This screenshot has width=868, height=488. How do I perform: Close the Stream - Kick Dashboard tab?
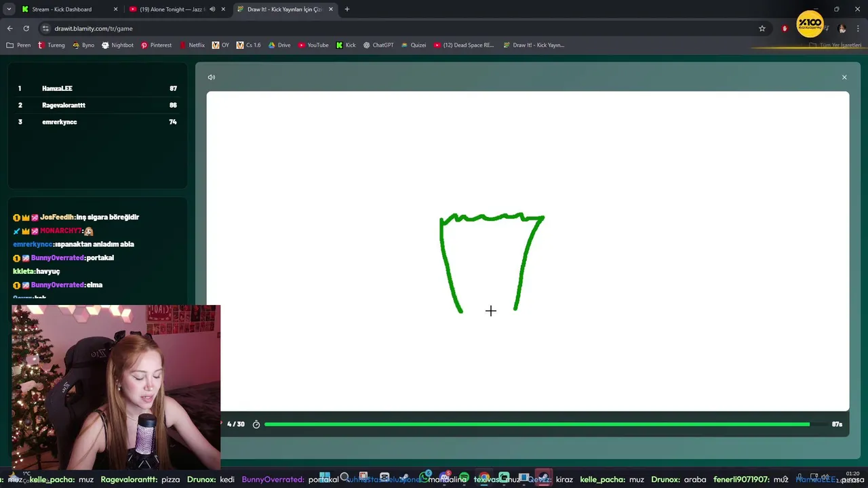point(115,9)
